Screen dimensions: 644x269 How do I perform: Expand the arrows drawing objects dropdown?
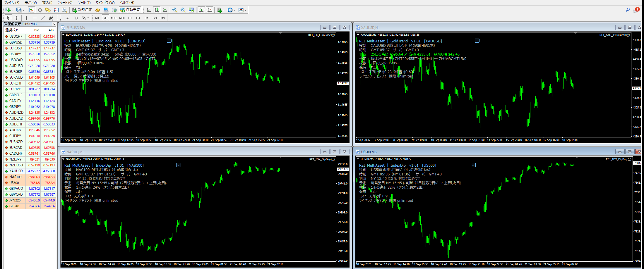pos(88,18)
